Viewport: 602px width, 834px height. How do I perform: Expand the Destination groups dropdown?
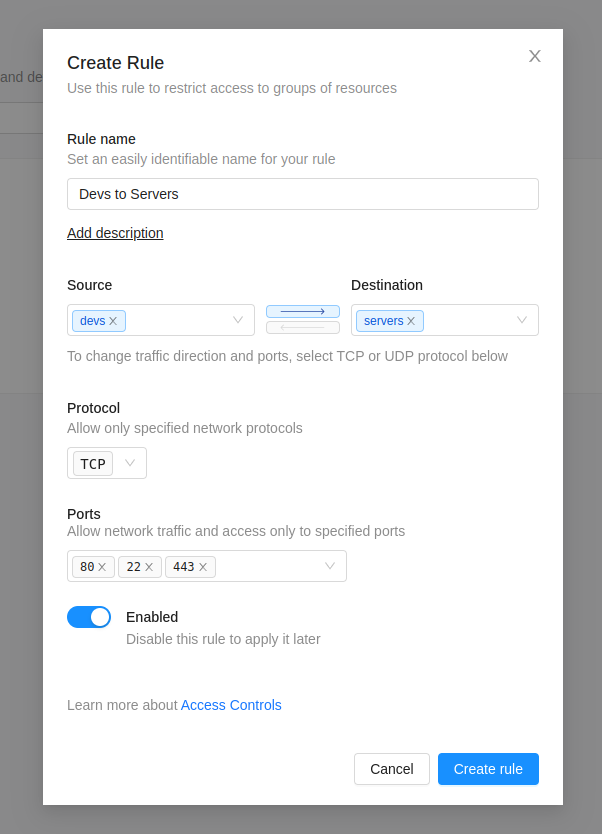click(x=522, y=320)
